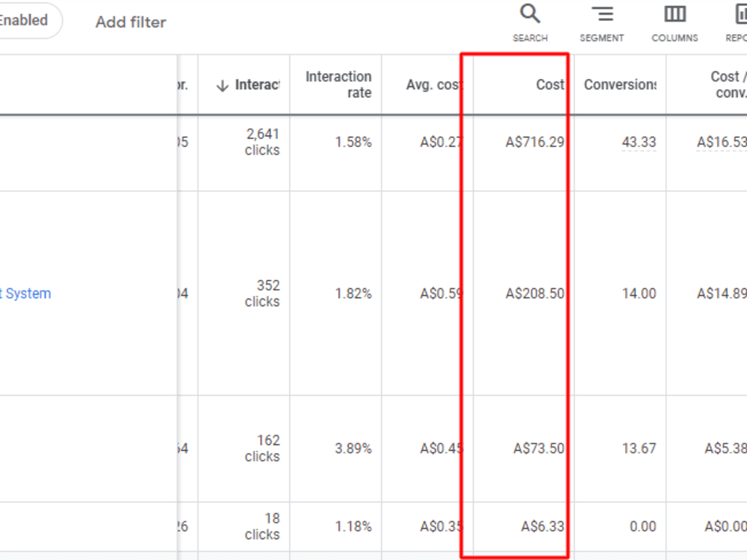
Task: Click the 1.58% interaction rate value
Action: point(353,142)
